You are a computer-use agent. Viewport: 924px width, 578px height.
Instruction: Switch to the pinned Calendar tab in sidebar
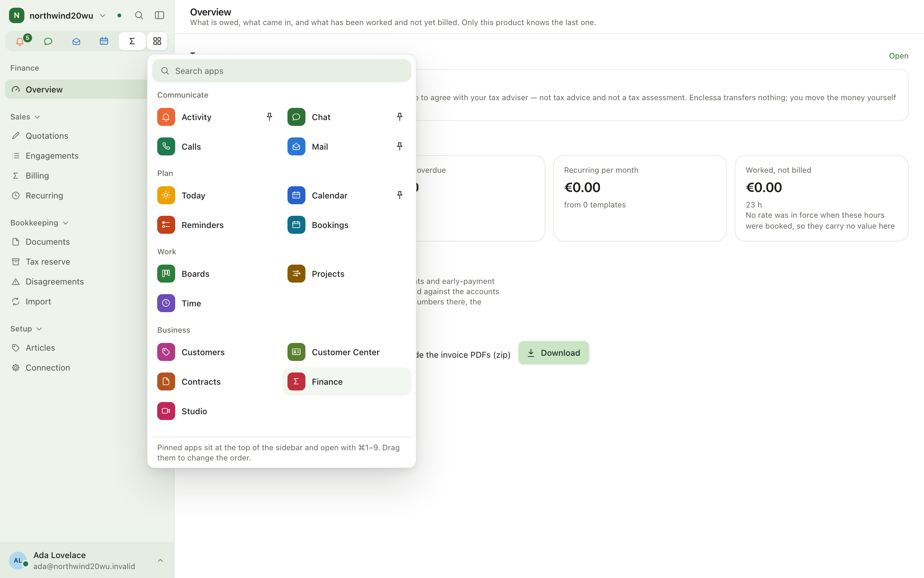tap(104, 41)
